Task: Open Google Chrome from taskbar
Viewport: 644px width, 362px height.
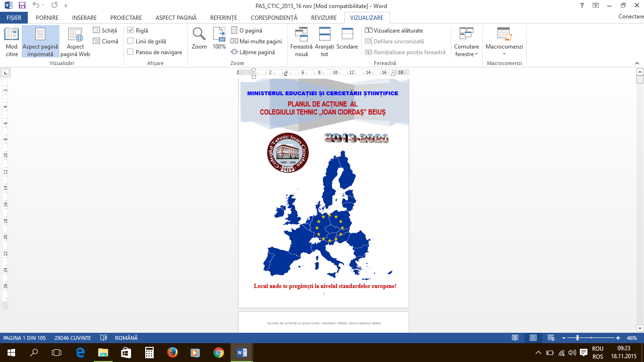Action: pos(218,352)
